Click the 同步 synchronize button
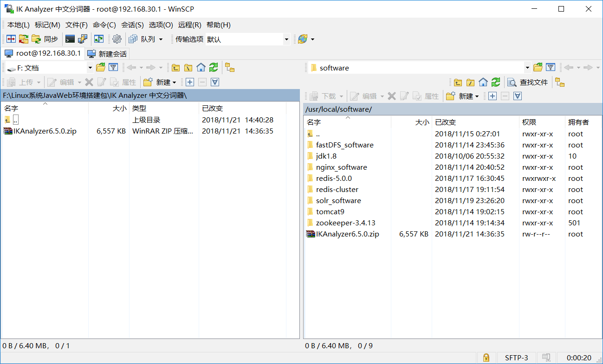Screen dimensions: 603x364 45,39
